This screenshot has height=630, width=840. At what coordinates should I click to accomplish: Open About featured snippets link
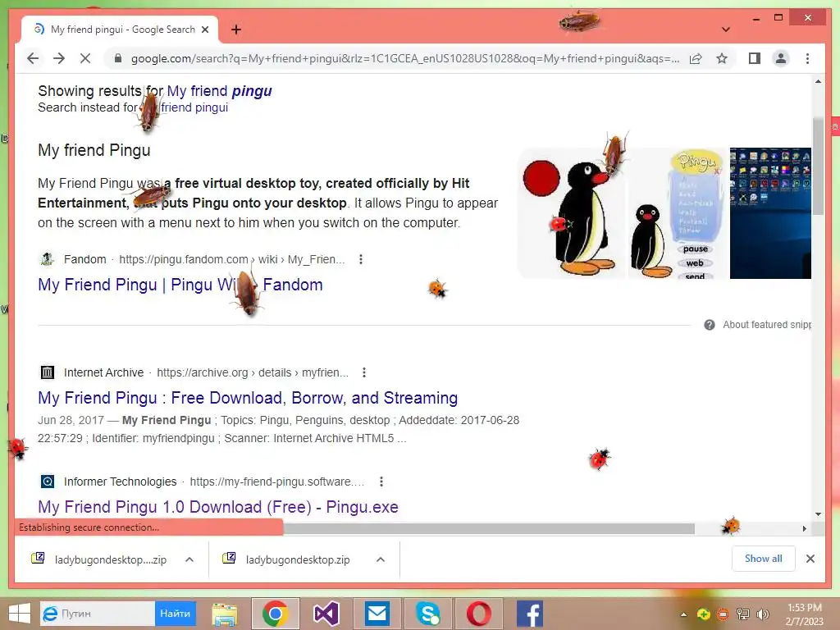[767, 325]
